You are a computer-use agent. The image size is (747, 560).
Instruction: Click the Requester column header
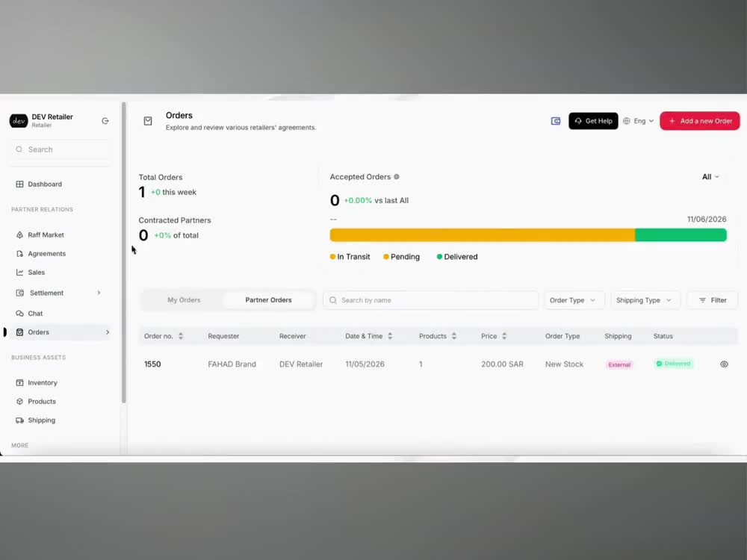tap(223, 336)
